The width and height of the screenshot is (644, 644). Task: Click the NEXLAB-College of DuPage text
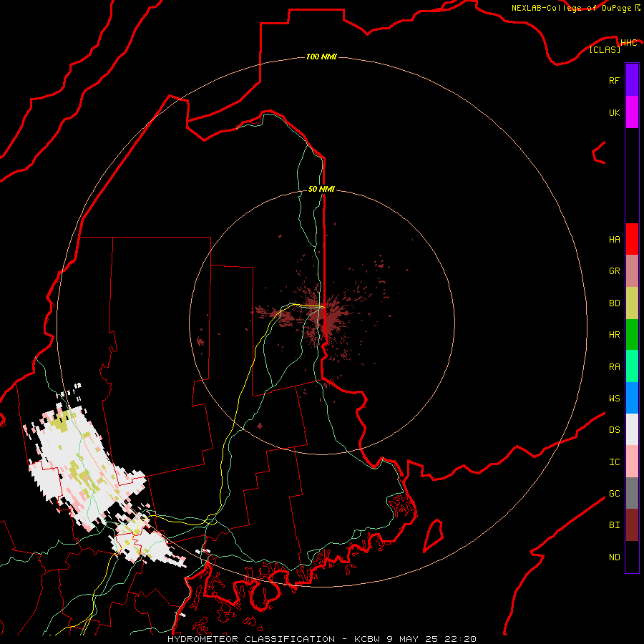click(571, 8)
